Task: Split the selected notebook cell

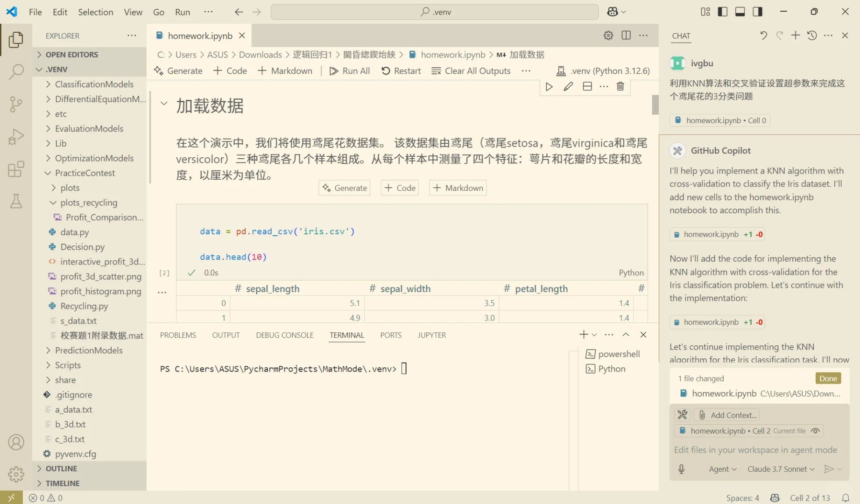Action: [587, 86]
